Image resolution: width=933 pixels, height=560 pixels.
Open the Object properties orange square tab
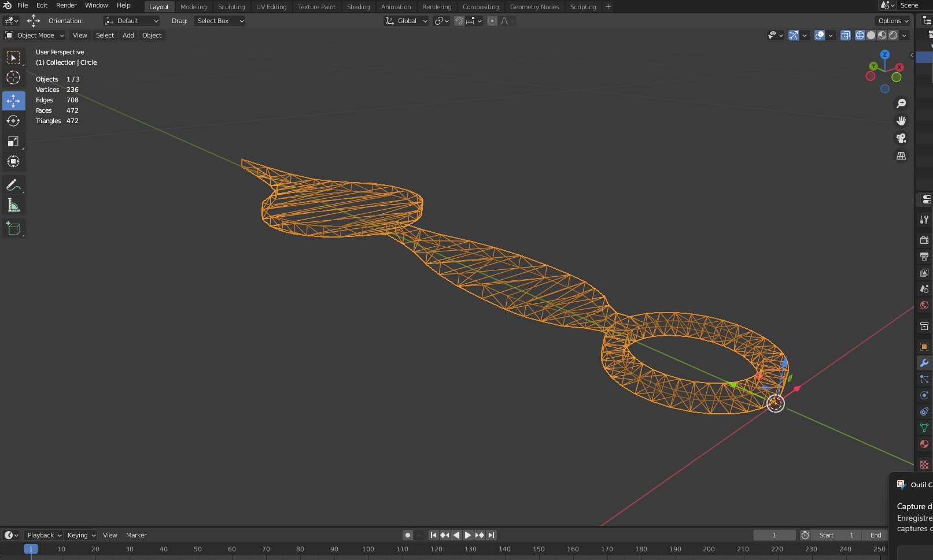point(924,347)
